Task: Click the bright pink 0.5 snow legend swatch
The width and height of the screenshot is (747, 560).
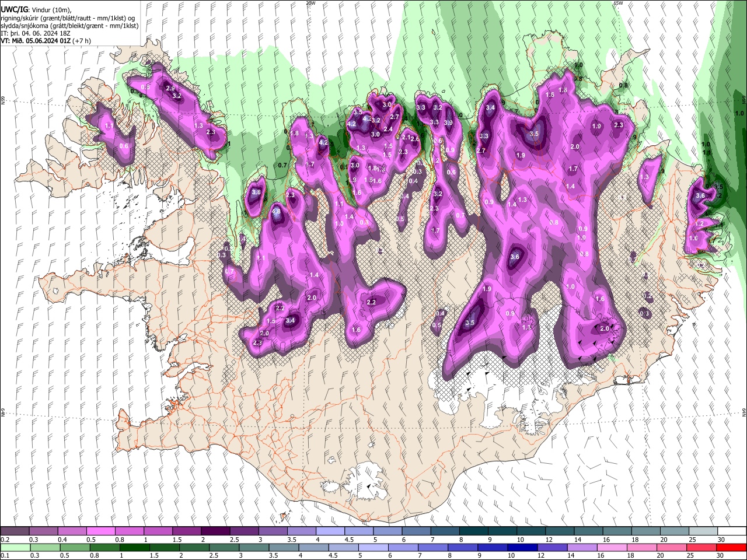Action: tap(100, 531)
